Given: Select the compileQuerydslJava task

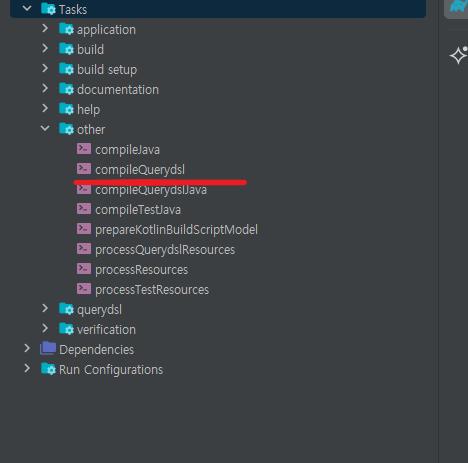Looking at the screenshot, I should (x=151, y=190).
